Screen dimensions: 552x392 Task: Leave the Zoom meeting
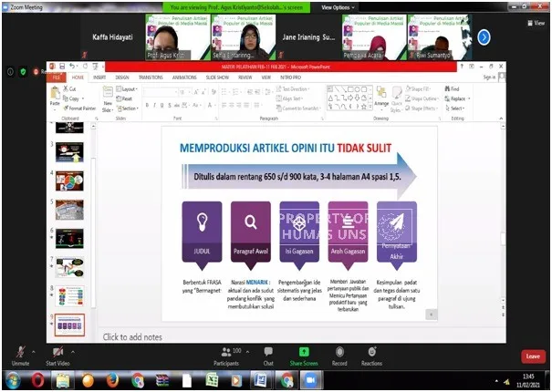pyautogui.click(x=533, y=356)
